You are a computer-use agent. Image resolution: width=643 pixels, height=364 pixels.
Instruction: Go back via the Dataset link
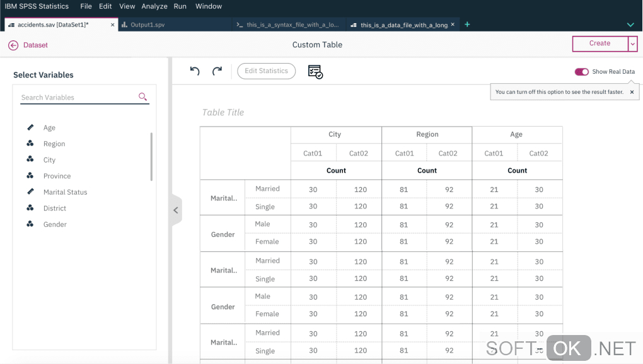[35, 45]
